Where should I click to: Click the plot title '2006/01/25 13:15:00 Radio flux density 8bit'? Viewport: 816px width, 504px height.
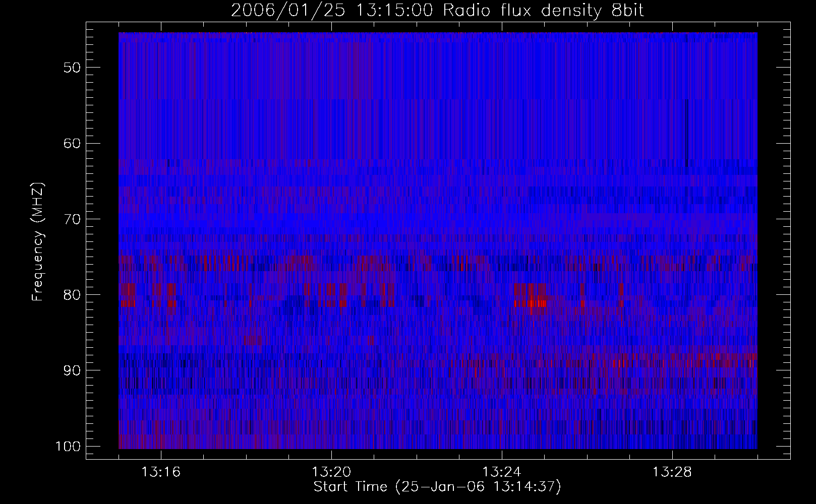(x=437, y=11)
